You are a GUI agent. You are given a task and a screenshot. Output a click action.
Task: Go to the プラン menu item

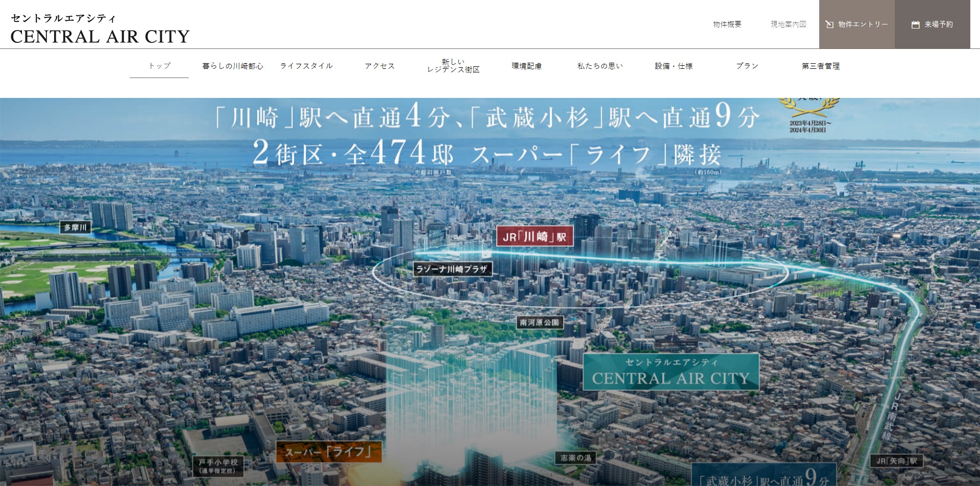click(747, 66)
